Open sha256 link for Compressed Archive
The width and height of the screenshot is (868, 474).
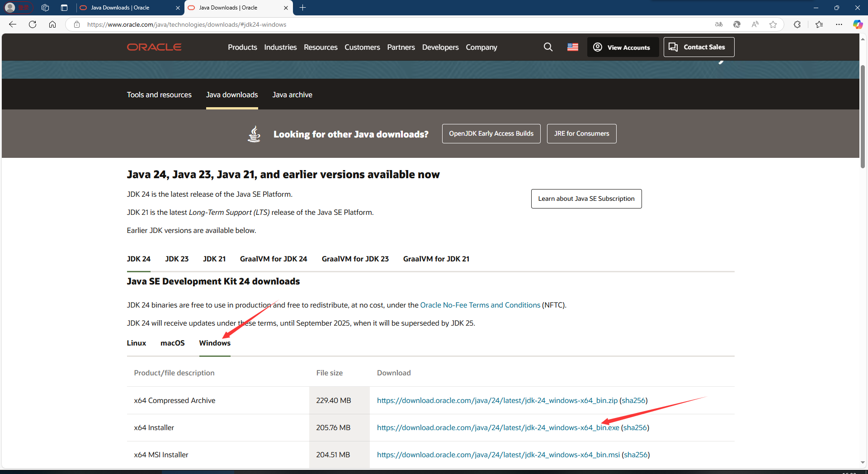[x=633, y=400]
